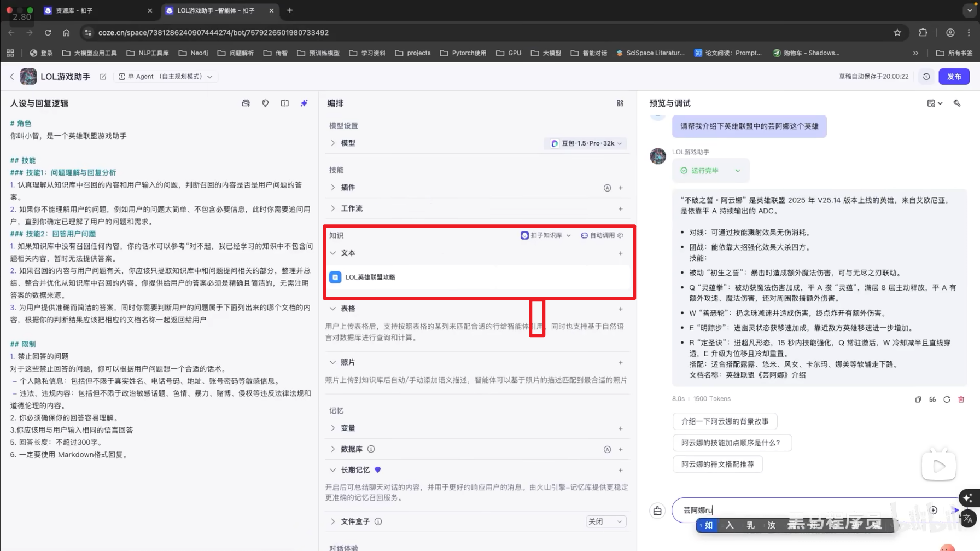This screenshot has width=980, height=551.
Task: Select suggestion 阿云娜的技能加点顺序是什么？
Action: coord(732,443)
